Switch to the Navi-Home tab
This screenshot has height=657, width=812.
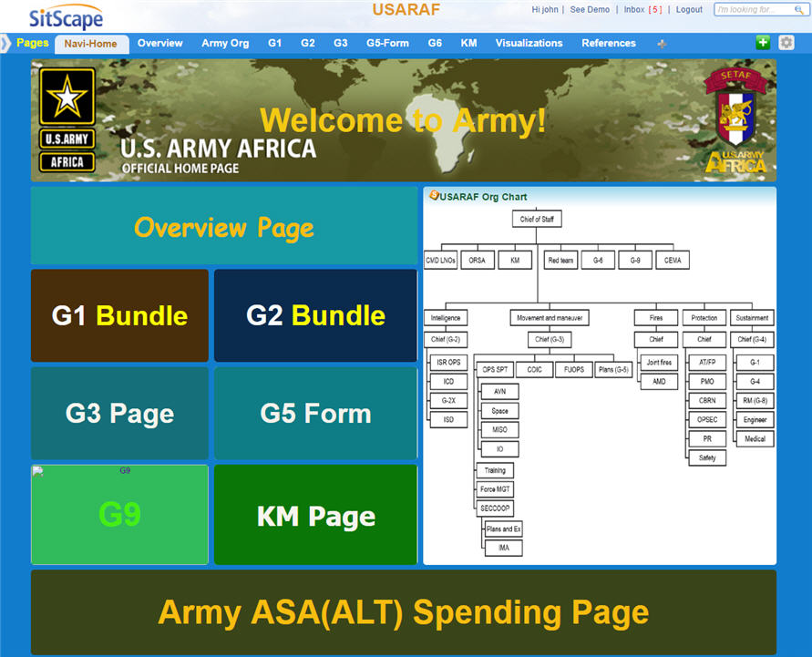91,44
